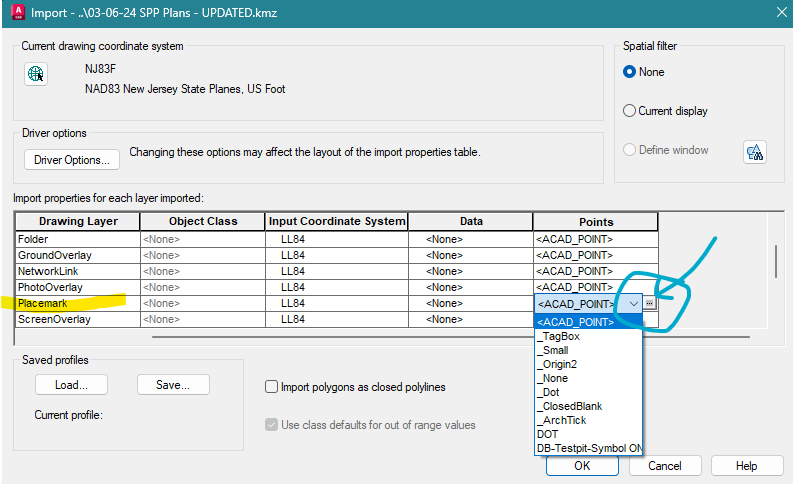Click the horizontal scrollbar under layer table

[450, 337]
